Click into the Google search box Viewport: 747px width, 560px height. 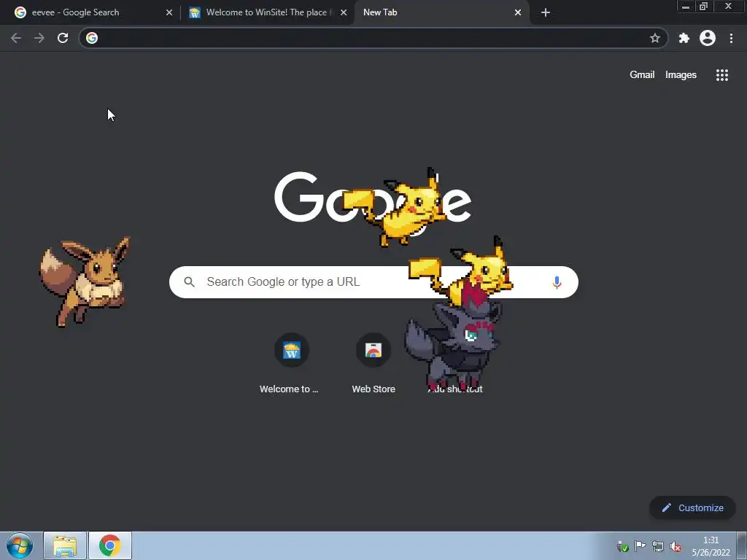pyautogui.click(x=374, y=282)
